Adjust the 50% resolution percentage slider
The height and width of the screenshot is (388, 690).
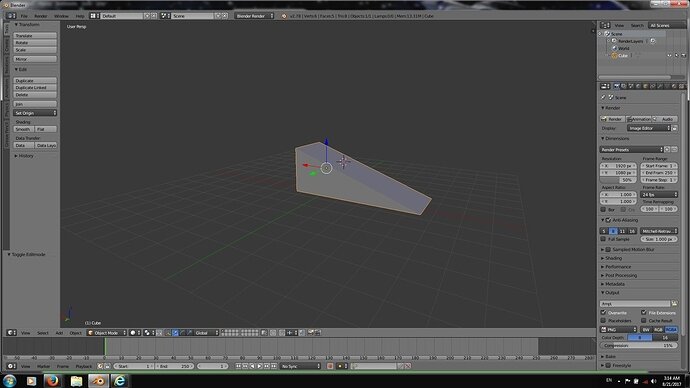618,180
